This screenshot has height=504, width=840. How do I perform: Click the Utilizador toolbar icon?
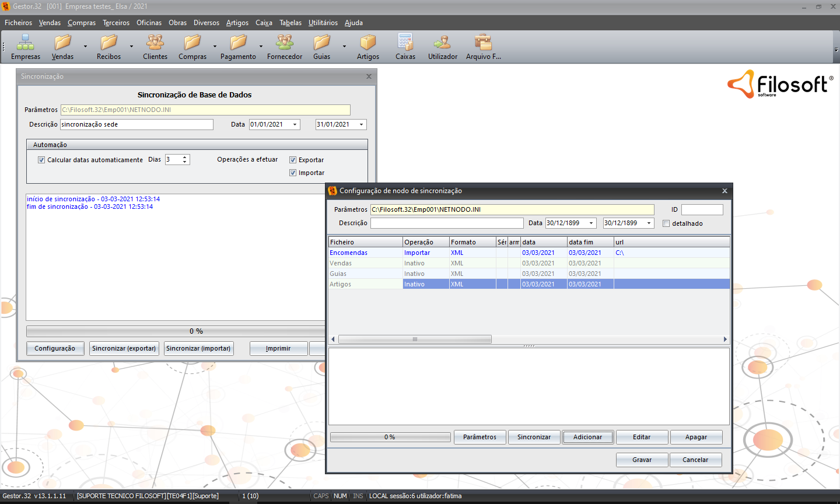point(443,43)
